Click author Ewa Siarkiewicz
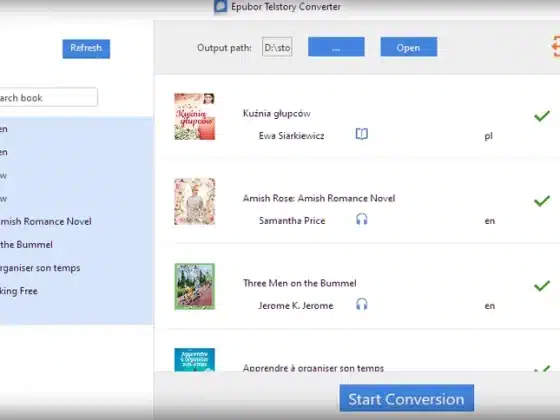The width and height of the screenshot is (560, 420). pos(291,136)
